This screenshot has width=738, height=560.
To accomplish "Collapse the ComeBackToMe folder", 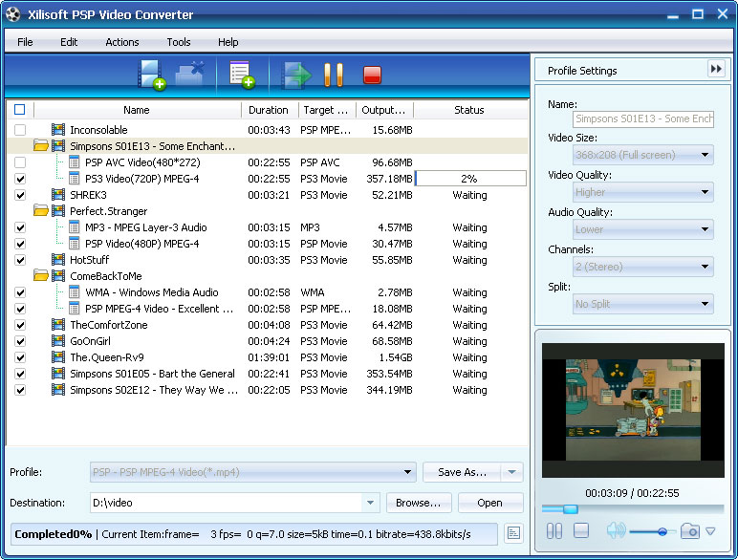I will pos(41,276).
